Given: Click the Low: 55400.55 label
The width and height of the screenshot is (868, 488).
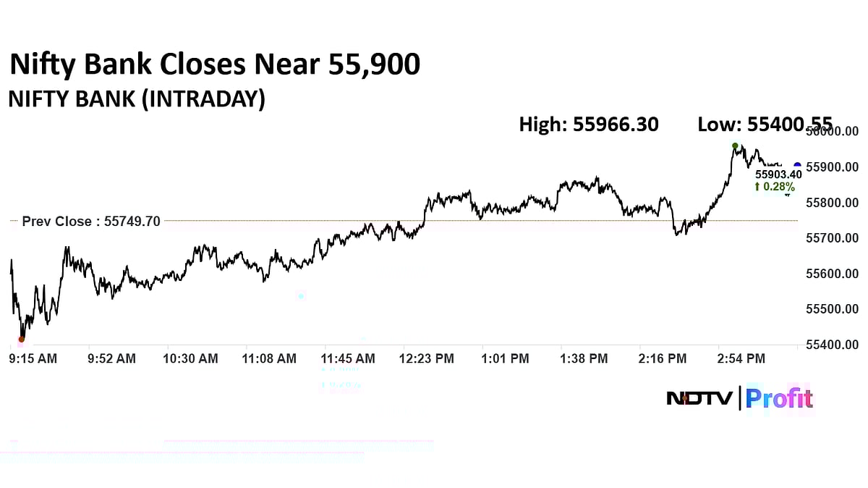Looking at the screenshot, I should pyautogui.click(x=765, y=125).
